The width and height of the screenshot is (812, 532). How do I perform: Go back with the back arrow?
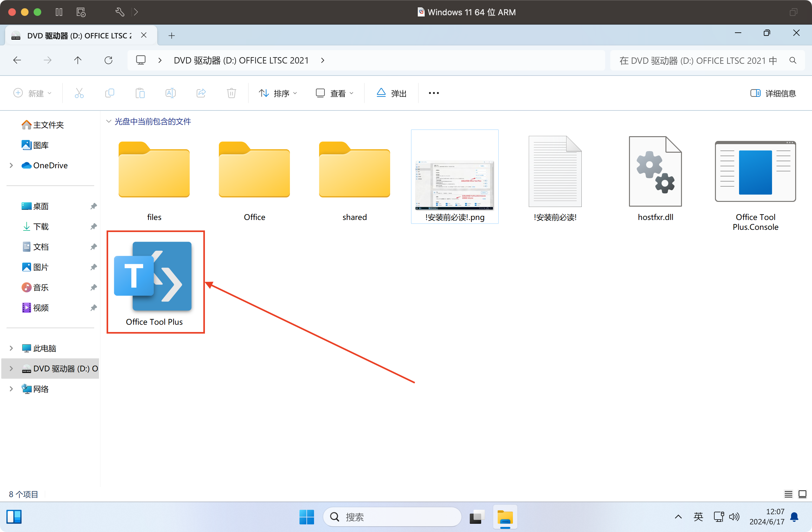pyautogui.click(x=17, y=60)
